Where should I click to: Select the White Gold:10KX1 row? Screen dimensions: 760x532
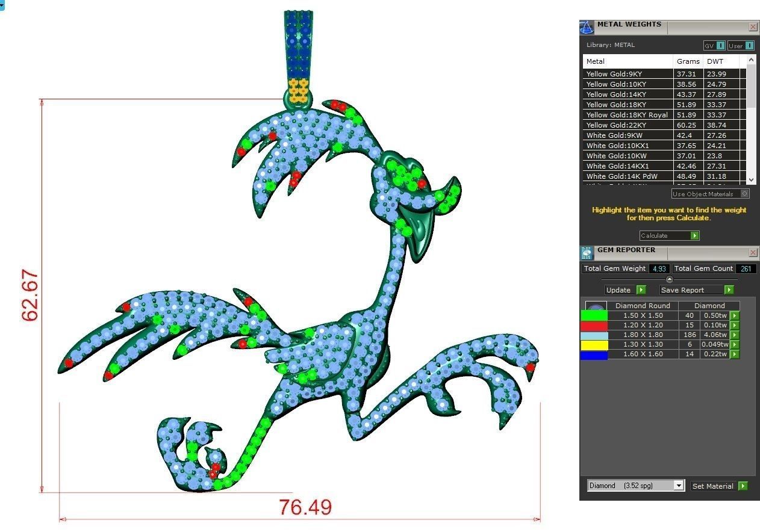coord(665,146)
